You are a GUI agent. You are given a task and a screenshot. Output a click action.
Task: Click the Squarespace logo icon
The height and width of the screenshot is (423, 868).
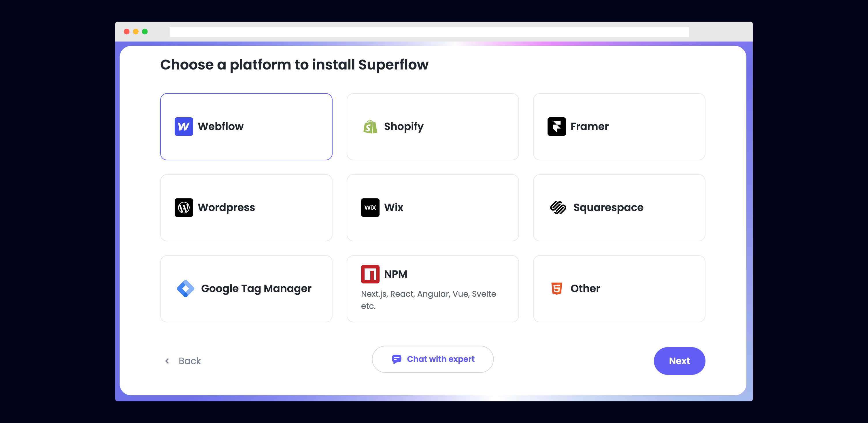[558, 207]
